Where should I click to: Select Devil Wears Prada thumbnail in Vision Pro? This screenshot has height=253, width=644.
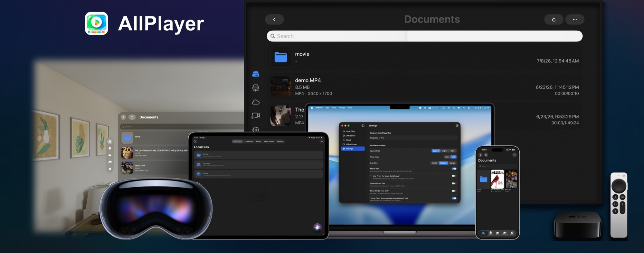(127, 152)
